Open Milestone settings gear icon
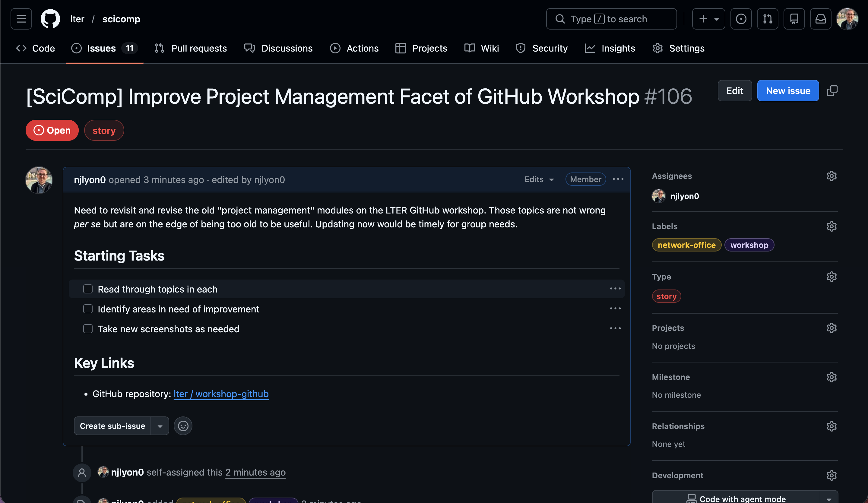The height and width of the screenshot is (503, 868). click(x=831, y=377)
